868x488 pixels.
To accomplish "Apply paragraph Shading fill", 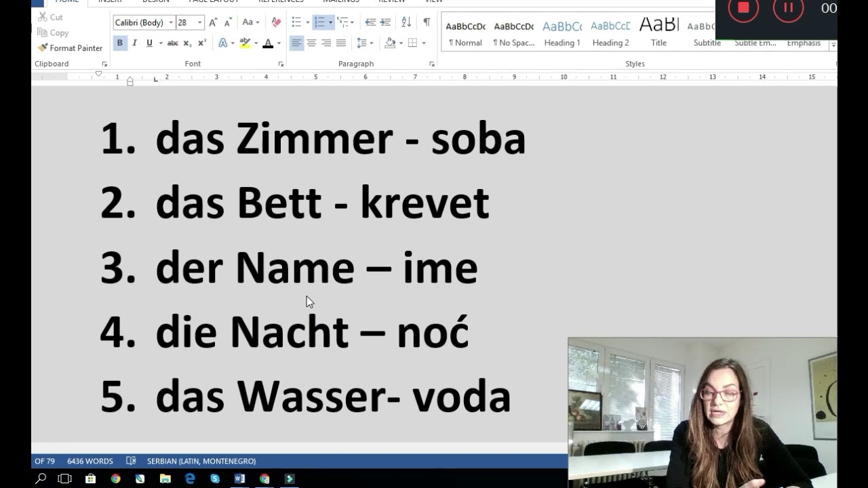I will click(x=390, y=43).
